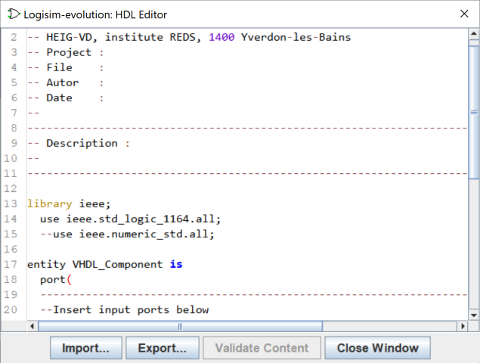Click line number 13 in the gutter

[10, 204]
